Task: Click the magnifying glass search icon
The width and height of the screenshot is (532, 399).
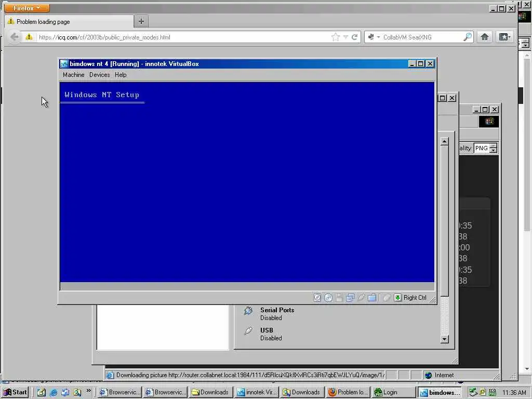Action: pos(468,37)
